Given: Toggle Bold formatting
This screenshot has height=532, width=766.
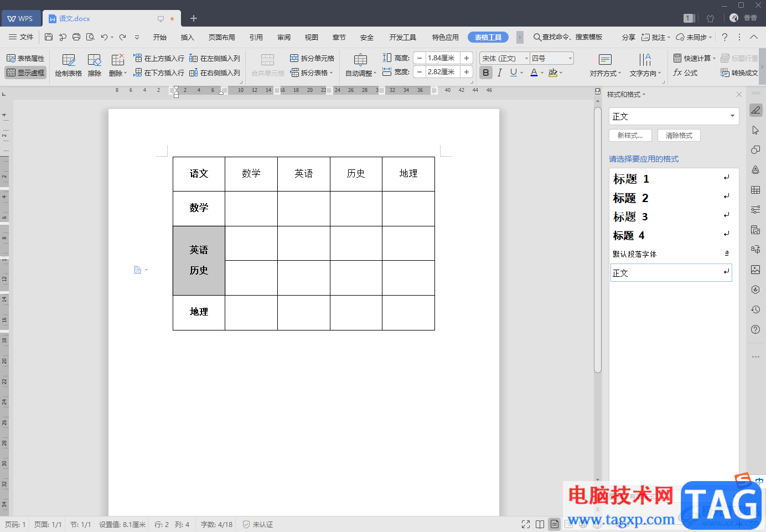Looking at the screenshot, I should (x=486, y=73).
